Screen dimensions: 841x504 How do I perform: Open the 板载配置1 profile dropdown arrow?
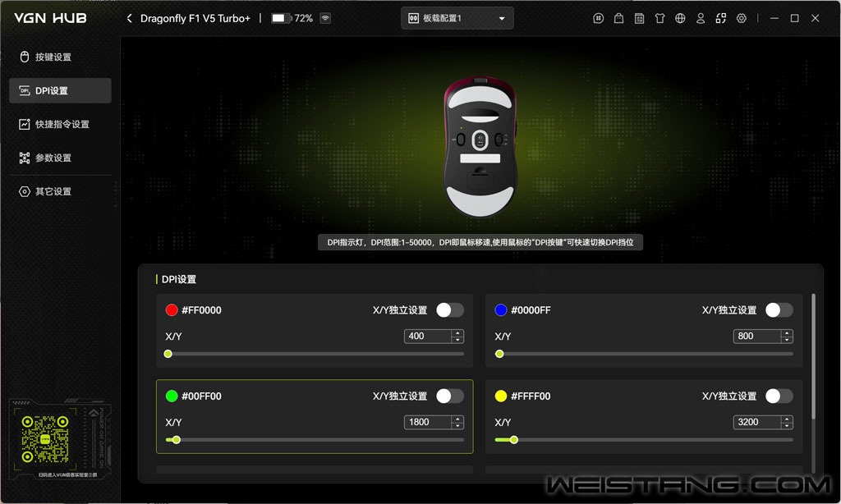(502, 18)
